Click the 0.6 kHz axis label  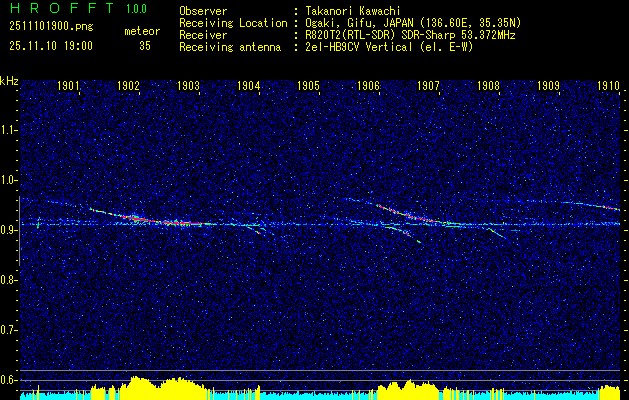[8, 380]
